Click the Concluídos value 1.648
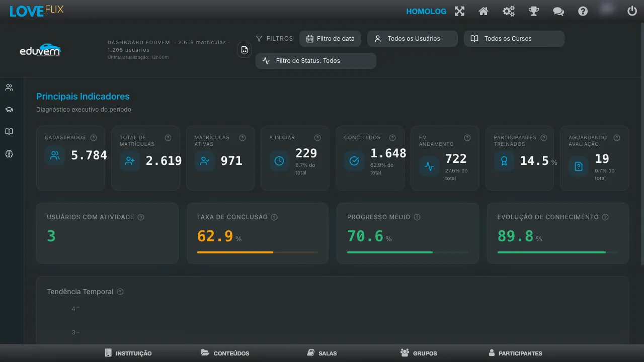The height and width of the screenshot is (362, 644). (x=388, y=153)
